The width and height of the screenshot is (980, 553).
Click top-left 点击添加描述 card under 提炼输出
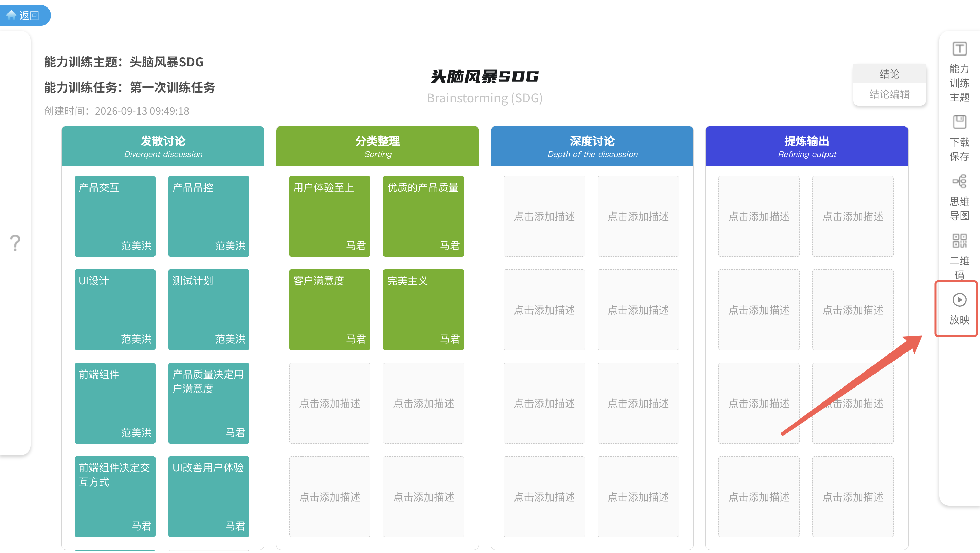[x=758, y=216]
